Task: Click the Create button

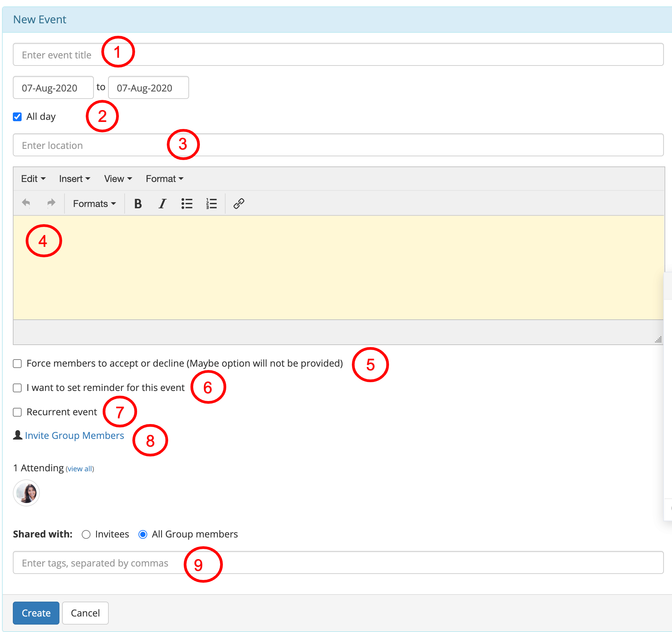Action: coord(36,613)
